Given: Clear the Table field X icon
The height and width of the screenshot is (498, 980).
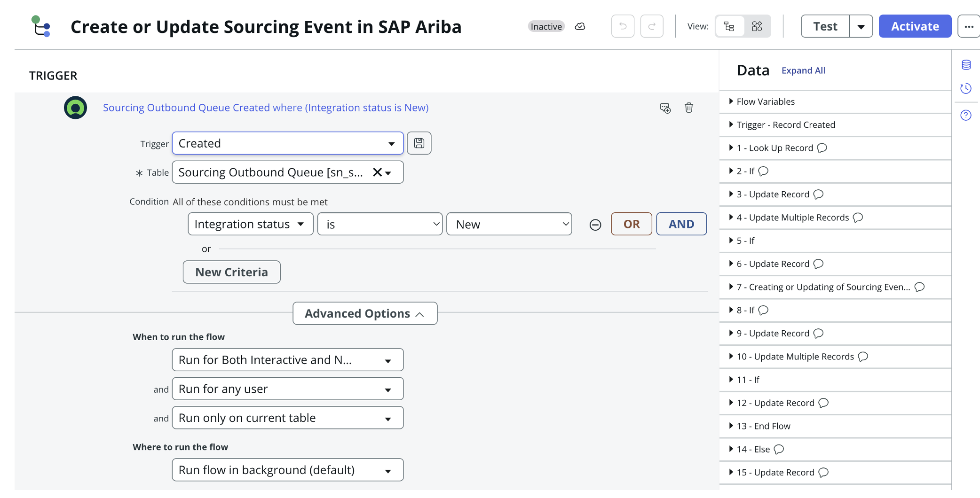Looking at the screenshot, I should 377,172.
